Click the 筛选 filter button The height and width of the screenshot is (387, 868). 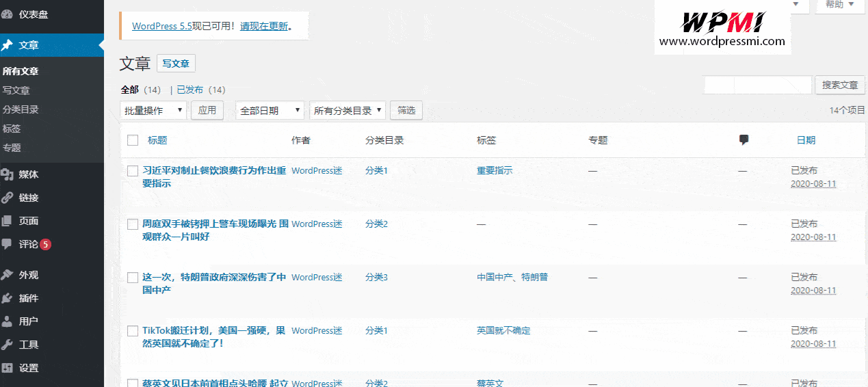(407, 110)
